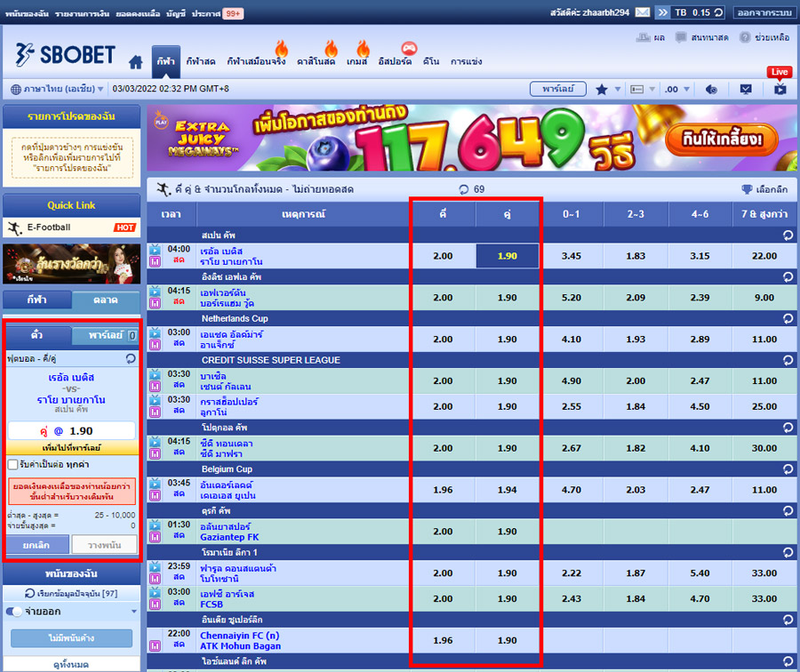Expand the จ่ายออก dropdown arrow
The width and height of the screenshot is (800, 672).
(133, 612)
